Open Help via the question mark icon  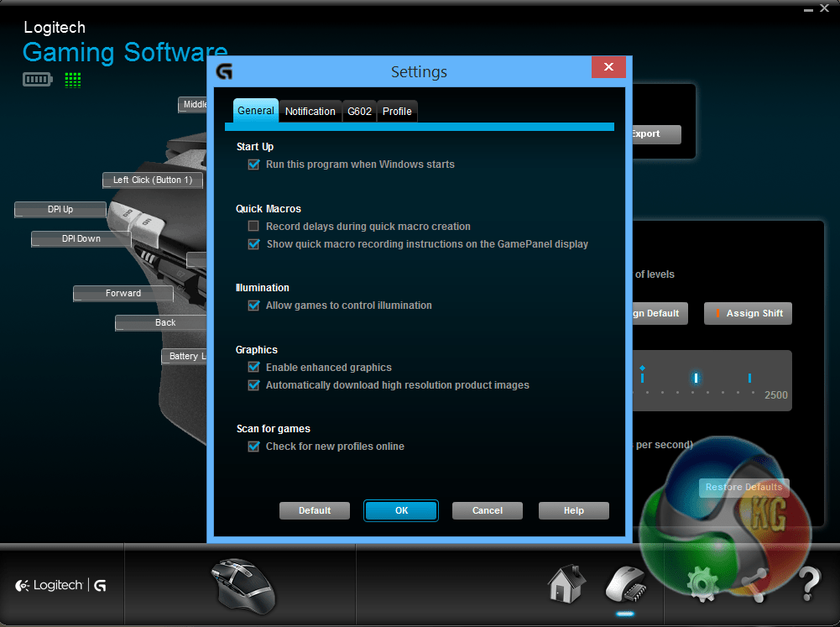click(x=808, y=583)
